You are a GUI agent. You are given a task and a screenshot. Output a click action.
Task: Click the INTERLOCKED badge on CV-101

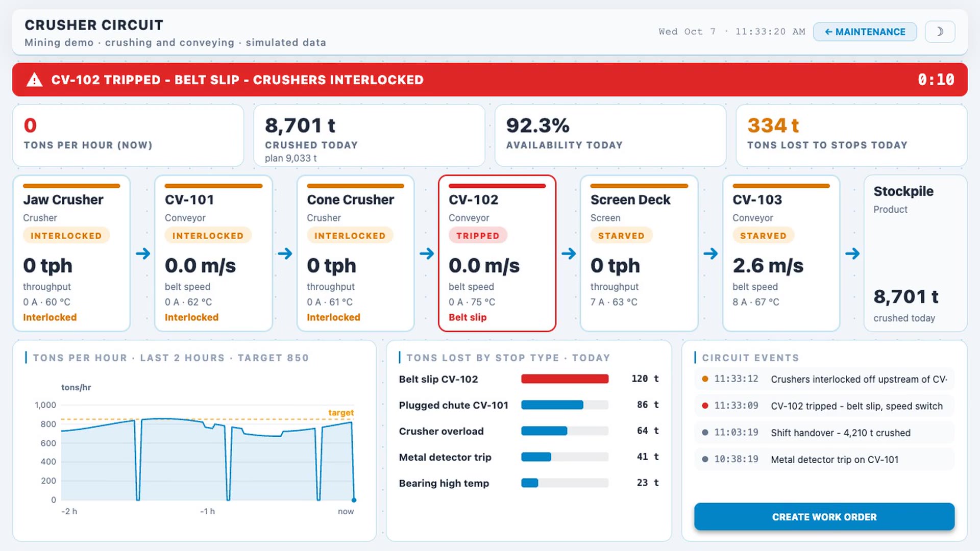[208, 236]
